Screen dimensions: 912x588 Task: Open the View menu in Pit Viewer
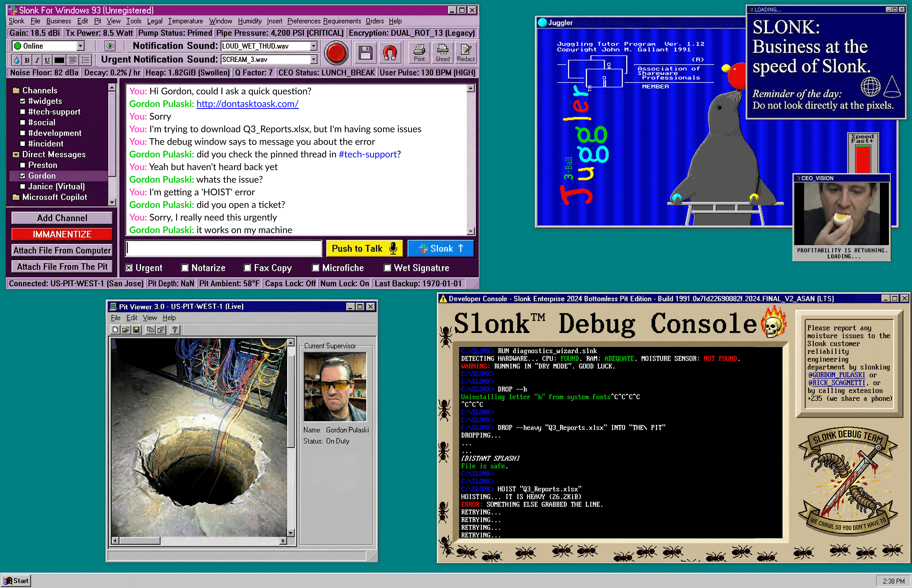click(150, 318)
